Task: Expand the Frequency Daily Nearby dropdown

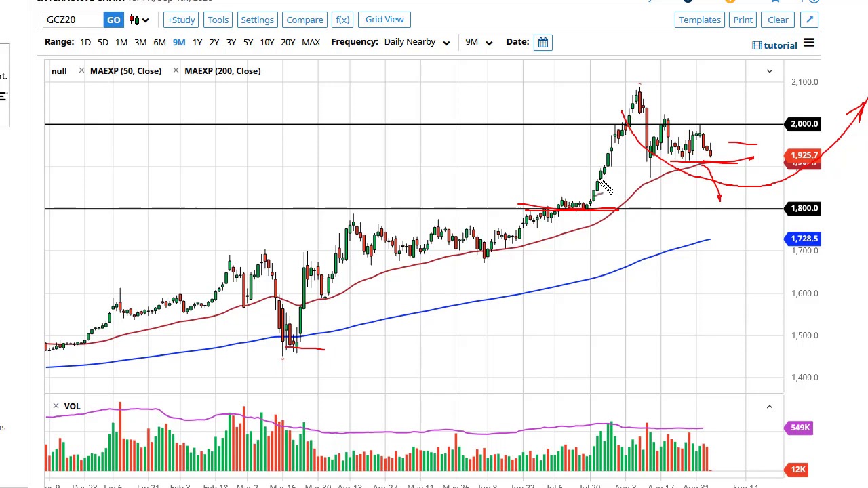Action: 416,42
